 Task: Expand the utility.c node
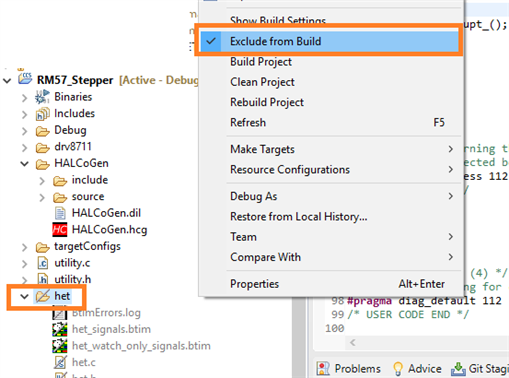(25, 264)
